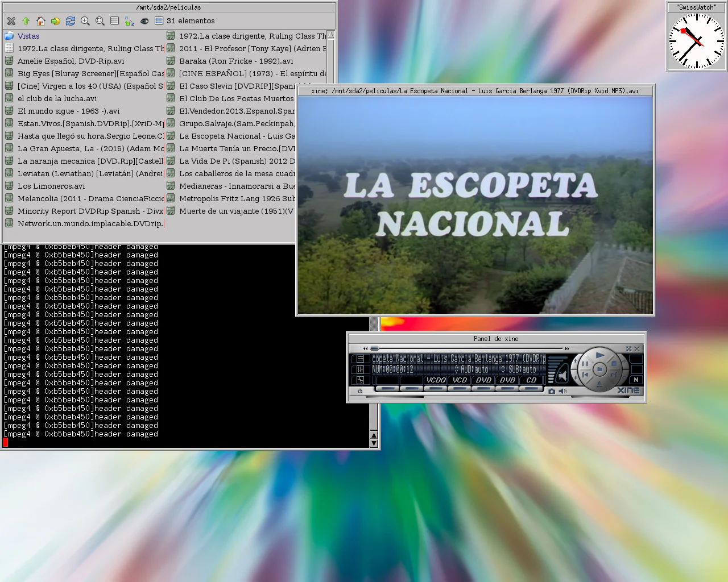
Task: Pause playback in xine panel
Action: (585, 364)
